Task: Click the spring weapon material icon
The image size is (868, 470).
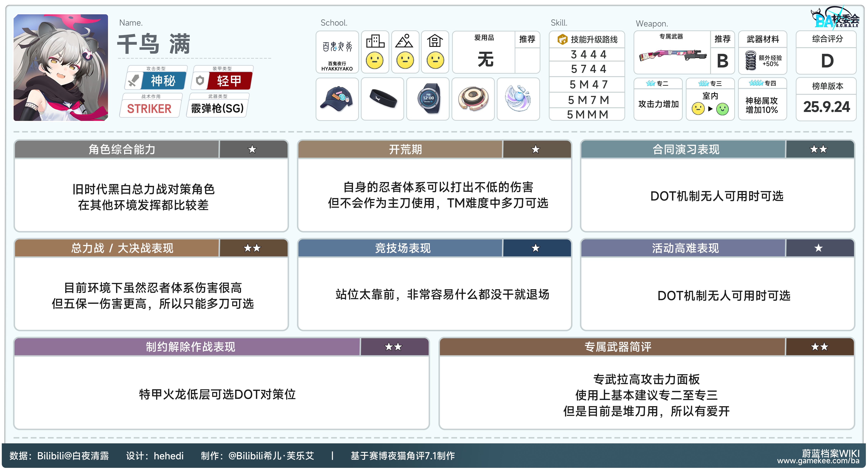Action: 750,60
